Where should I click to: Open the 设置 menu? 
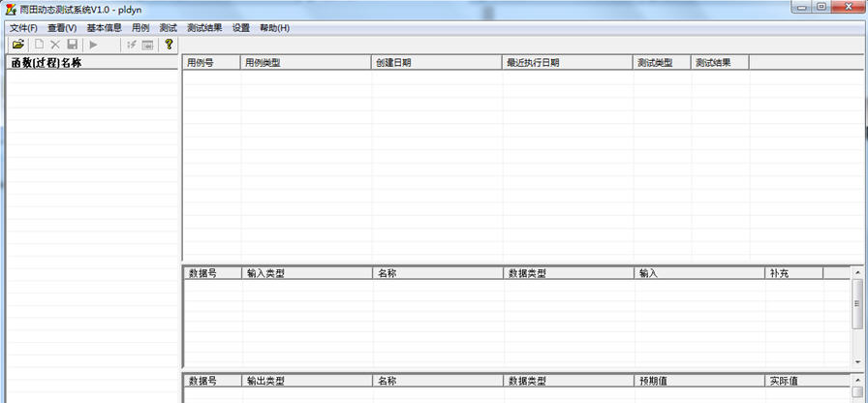click(x=240, y=28)
